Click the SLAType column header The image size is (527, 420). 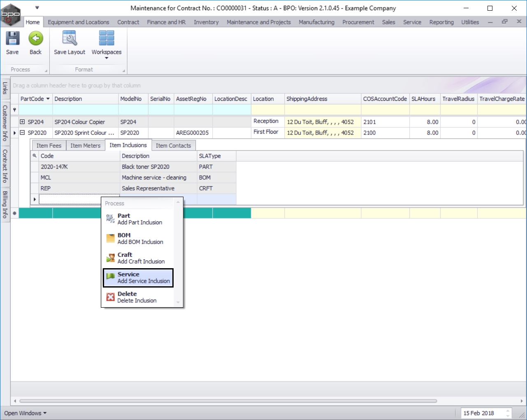[216, 156]
